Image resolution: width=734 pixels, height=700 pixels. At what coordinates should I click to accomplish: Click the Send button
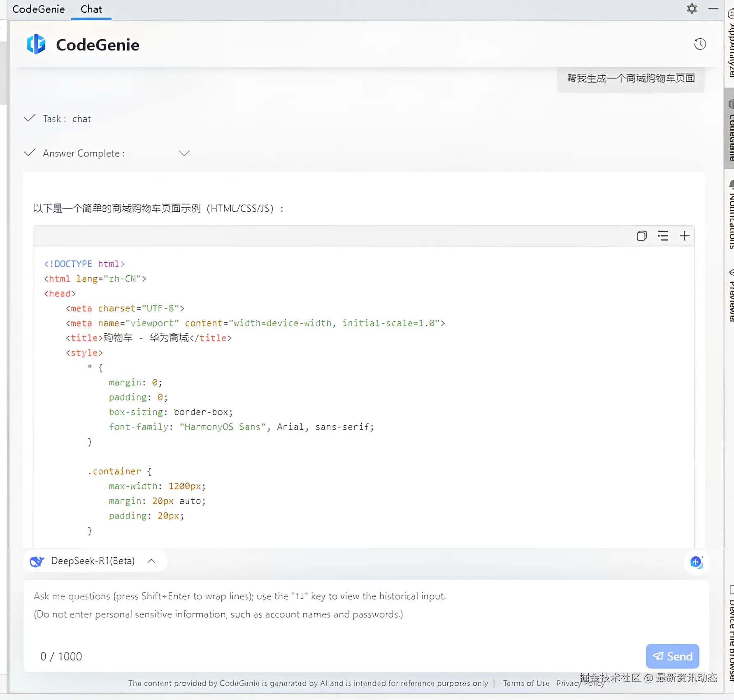672,656
